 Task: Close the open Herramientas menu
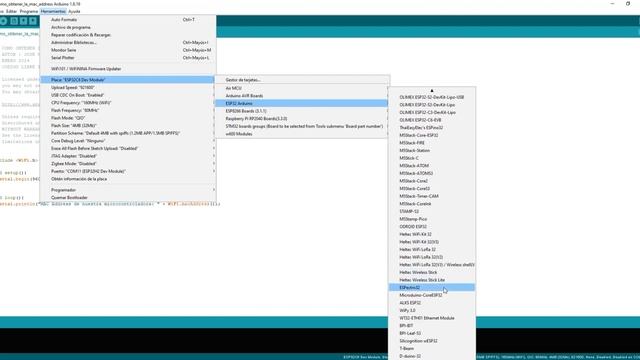53,11
